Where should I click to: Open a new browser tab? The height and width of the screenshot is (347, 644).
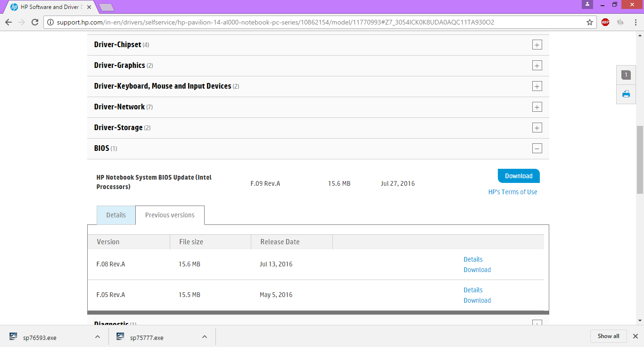107,7
